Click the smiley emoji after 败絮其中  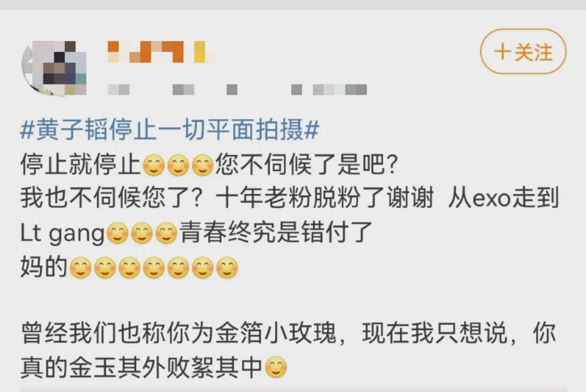276,367
